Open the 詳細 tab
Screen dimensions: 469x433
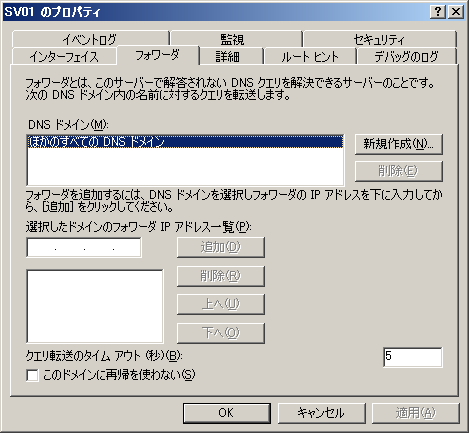(228, 56)
